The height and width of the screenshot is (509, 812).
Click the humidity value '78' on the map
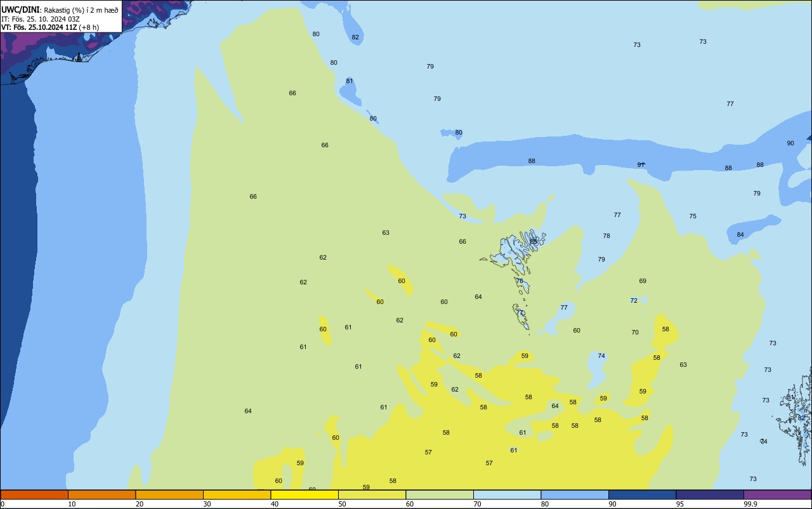606,236
